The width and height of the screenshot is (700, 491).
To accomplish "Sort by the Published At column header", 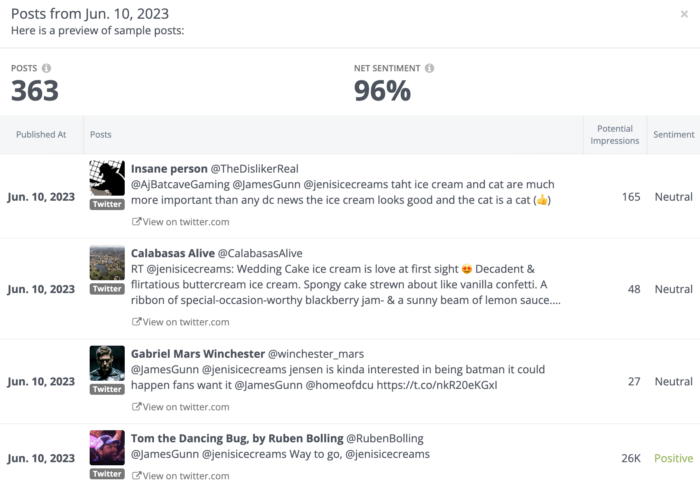I will (41, 134).
